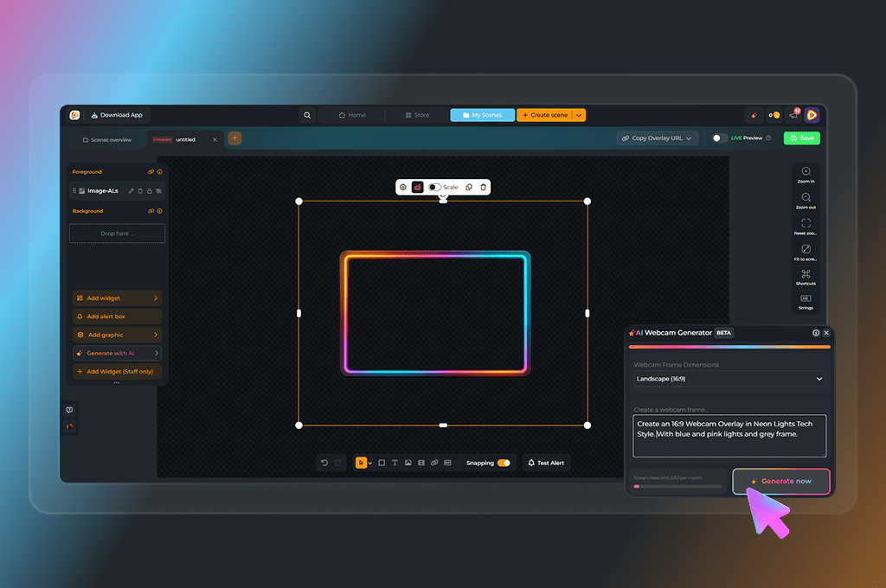Image resolution: width=886 pixels, height=588 pixels.
Task: Open the Landscape (16:9) dimensions dropdown
Action: (x=729, y=379)
